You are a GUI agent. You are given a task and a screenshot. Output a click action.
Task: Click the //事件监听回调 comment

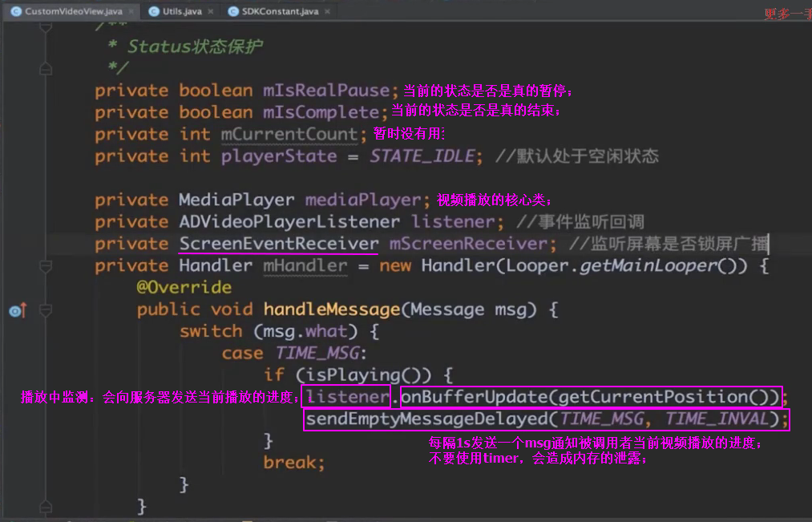(x=580, y=221)
